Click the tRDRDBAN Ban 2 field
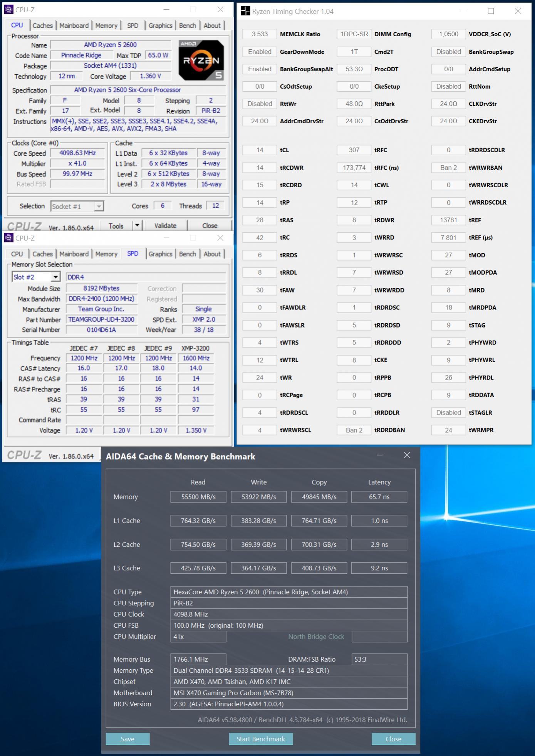Viewport: 535px width, 756px height. click(354, 430)
